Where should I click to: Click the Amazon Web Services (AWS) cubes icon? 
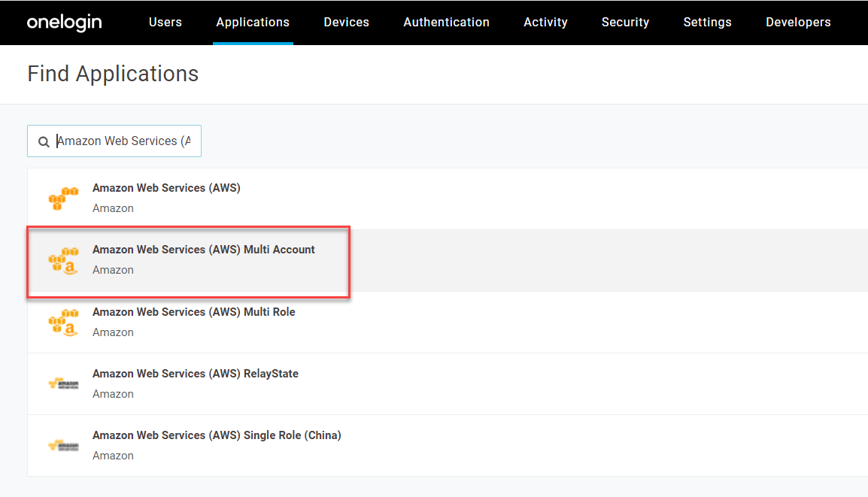coord(63,198)
